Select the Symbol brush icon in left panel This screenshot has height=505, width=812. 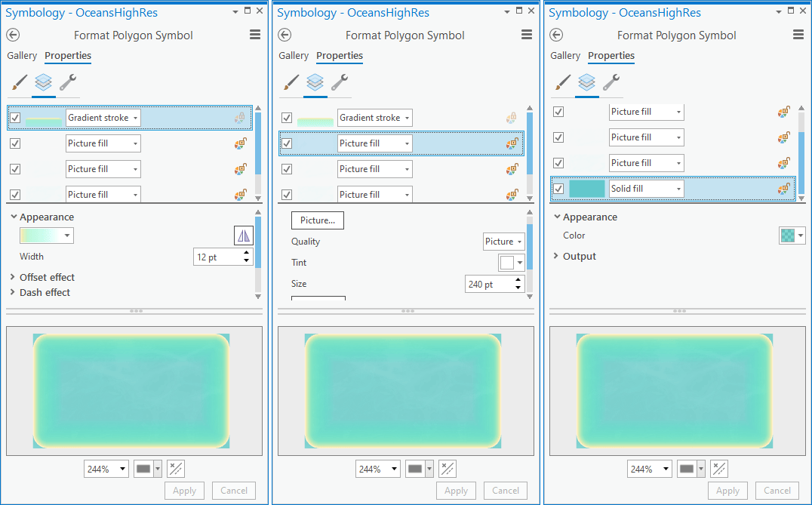coord(19,82)
